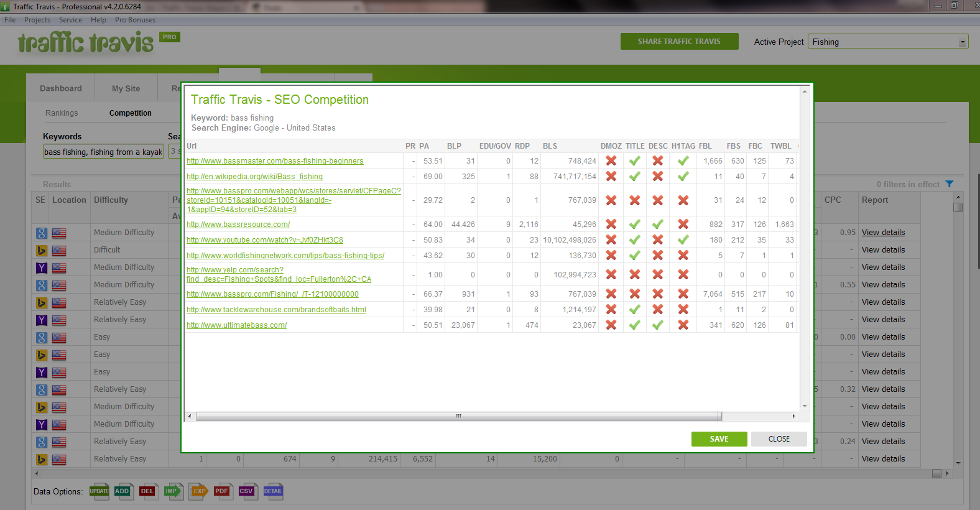Open the Pro Bonuses menu
This screenshot has width=980, height=510.
point(135,20)
